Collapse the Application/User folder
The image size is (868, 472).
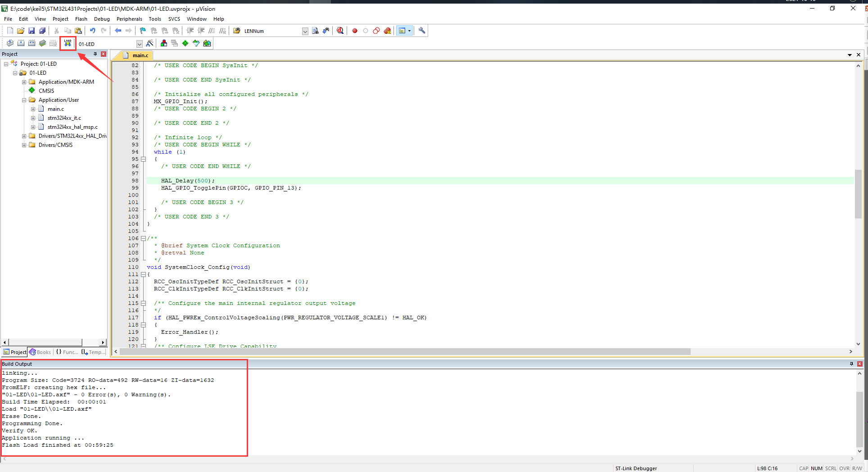[24, 100]
